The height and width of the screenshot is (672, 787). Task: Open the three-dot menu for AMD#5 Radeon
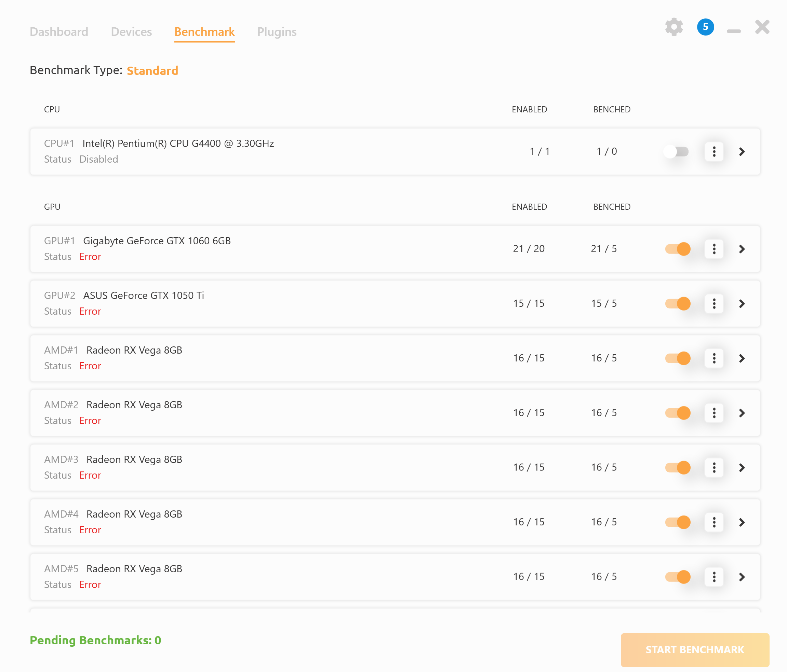(x=714, y=577)
